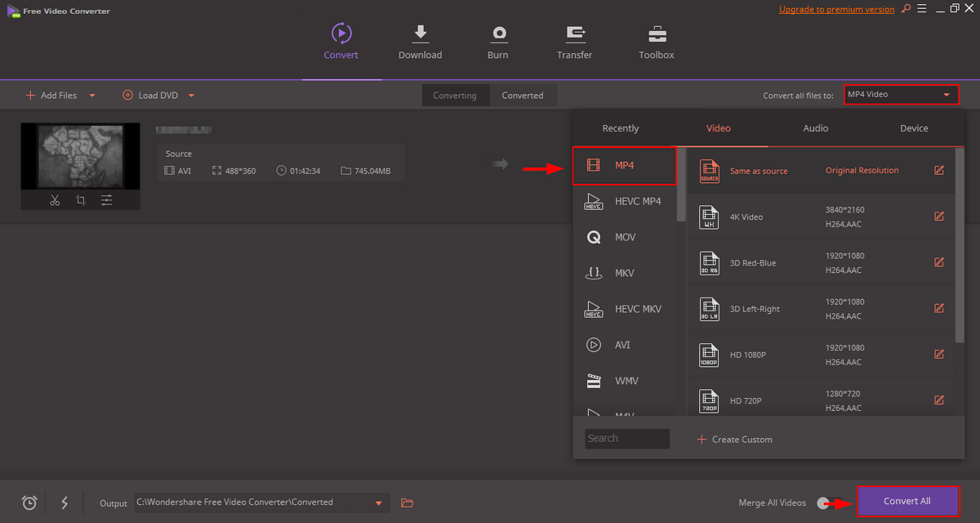Screen dimensions: 980x523
Task: Click the format list vertical scrollbar
Action: coord(681,188)
